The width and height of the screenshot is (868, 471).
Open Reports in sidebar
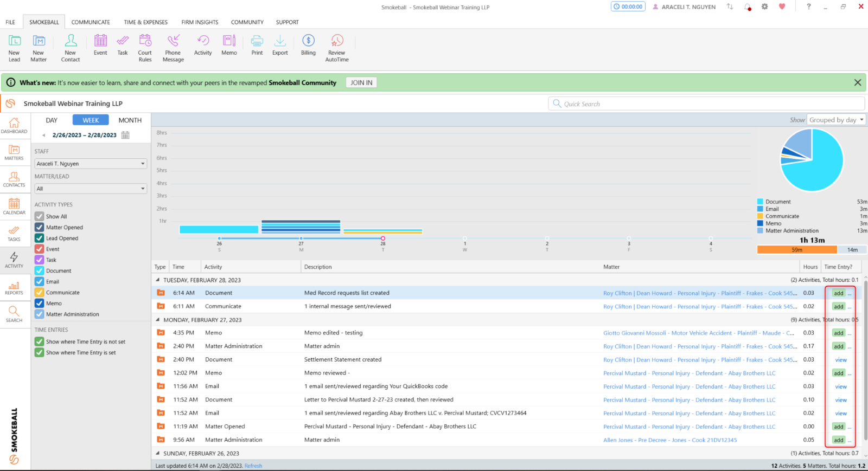[x=14, y=287]
